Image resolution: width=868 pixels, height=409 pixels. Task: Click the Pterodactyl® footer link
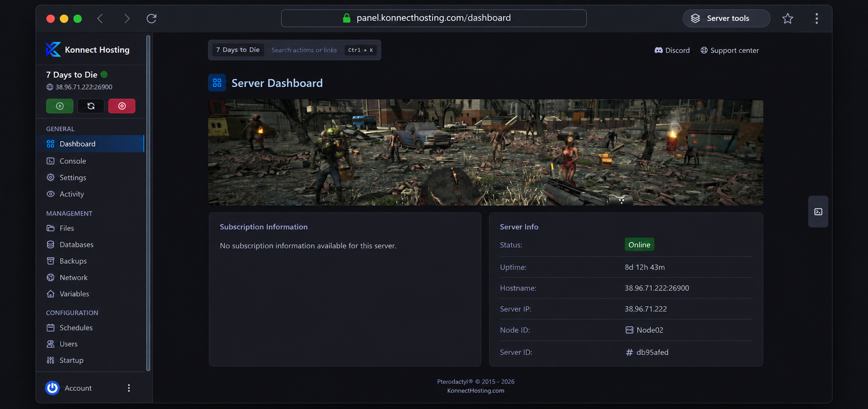(455, 382)
